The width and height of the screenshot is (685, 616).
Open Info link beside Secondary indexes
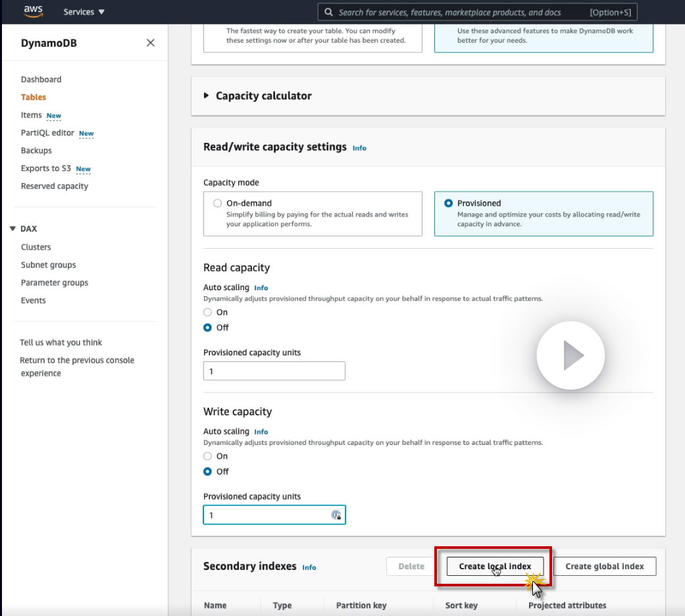(x=309, y=567)
